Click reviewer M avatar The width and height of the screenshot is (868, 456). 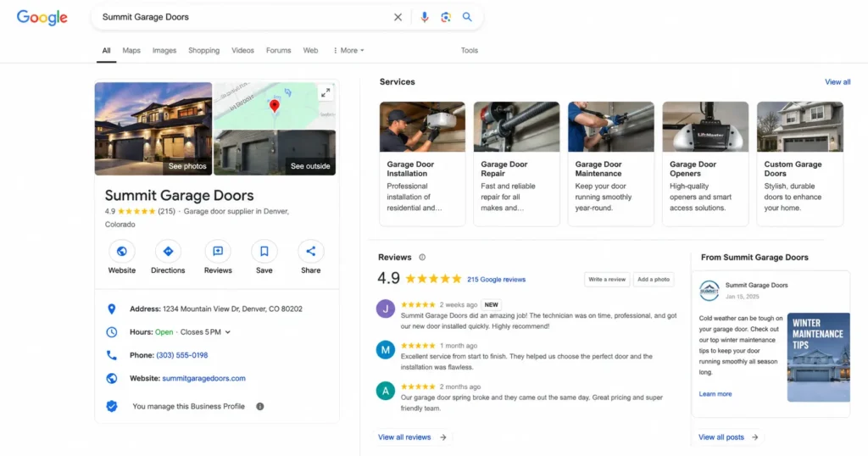(386, 350)
